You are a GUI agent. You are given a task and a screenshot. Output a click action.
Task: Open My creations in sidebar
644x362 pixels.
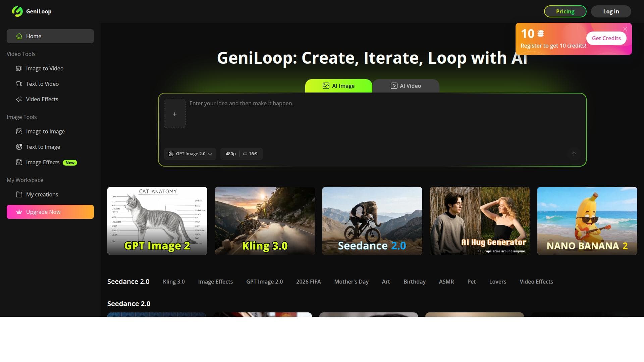click(x=50, y=194)
